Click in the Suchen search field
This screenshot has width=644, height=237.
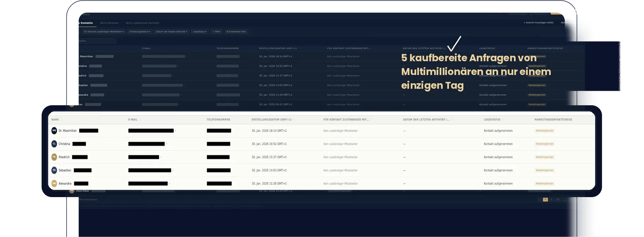coord(96,41)
